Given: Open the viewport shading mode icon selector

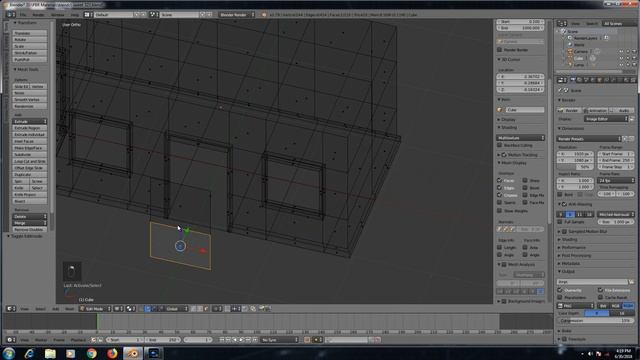Looking at the screenshot, I should (118, 309).
